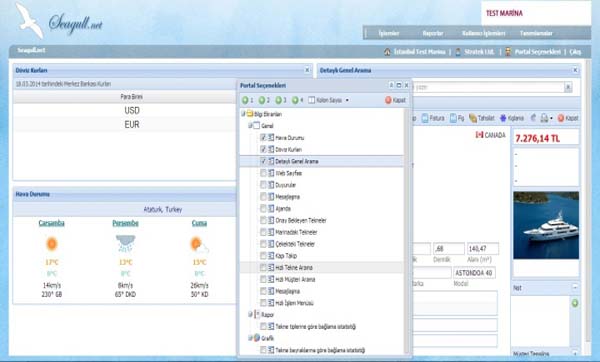This screenshot has width=600, height=362.
Task: Collapse the Grafik tree node
Action: 250,338
